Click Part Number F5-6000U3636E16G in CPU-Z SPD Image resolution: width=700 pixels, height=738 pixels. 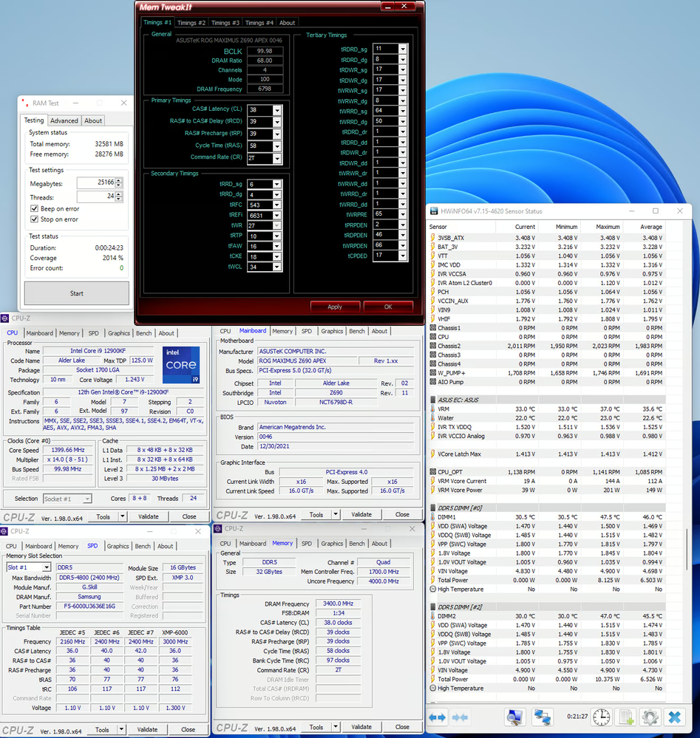[89, 607]
